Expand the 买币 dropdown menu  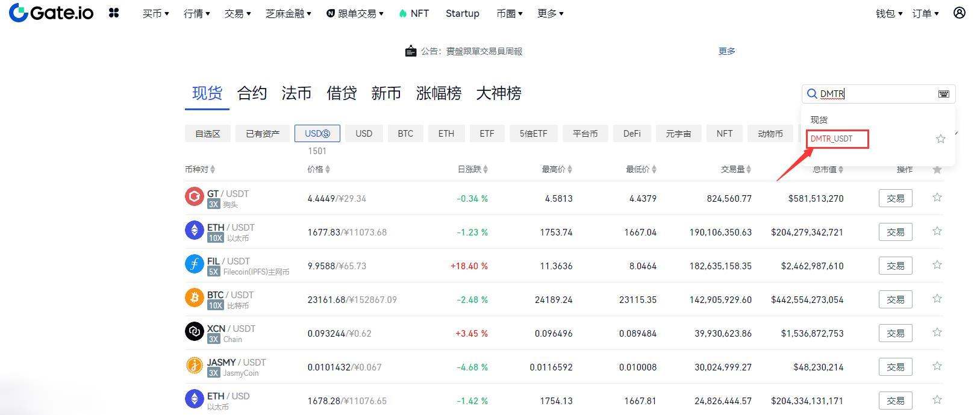155,13
